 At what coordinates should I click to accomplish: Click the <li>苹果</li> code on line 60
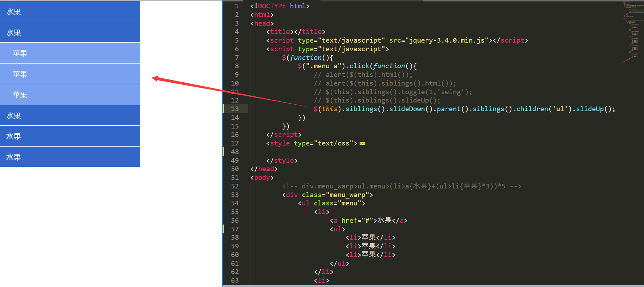click(370, 255)
